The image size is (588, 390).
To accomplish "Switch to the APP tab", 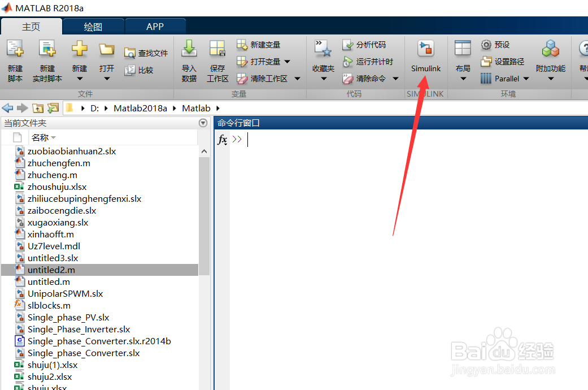I will 155,27.
